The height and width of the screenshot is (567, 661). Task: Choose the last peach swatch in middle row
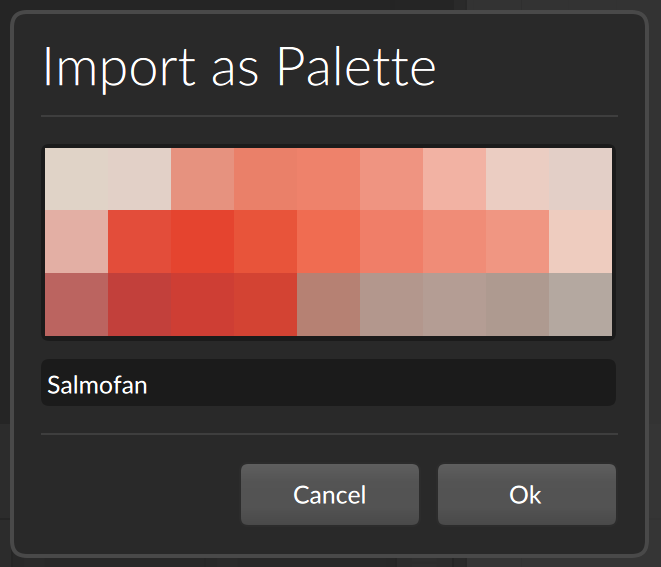[x=580, y=241]
